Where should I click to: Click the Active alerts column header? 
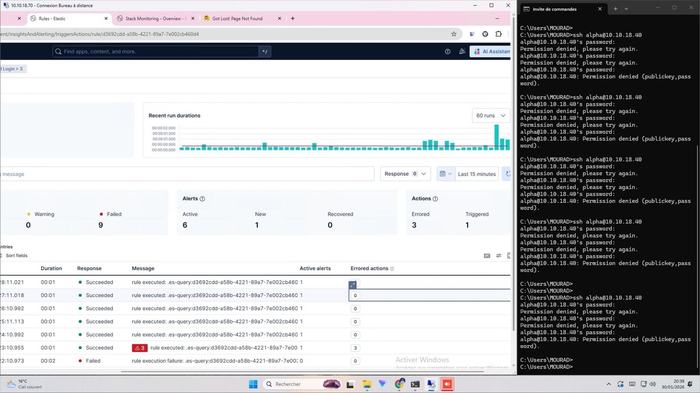[x=315, y=268]
